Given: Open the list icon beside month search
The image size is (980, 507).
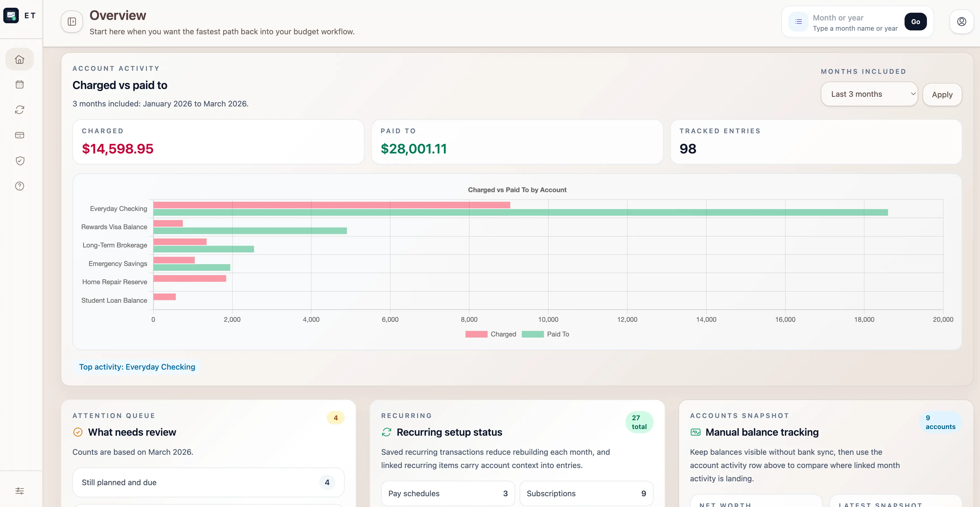Looking at the screenshot, I should pos(798,22).
